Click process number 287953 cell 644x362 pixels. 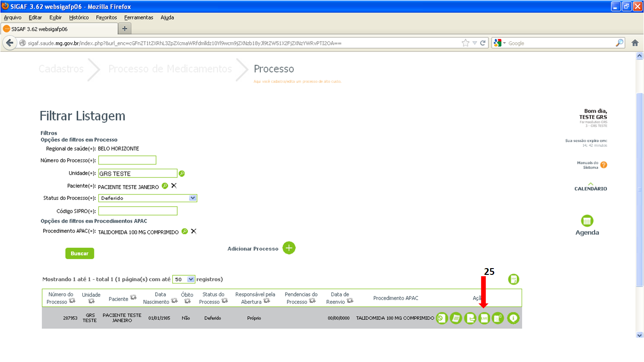(70, 318)
